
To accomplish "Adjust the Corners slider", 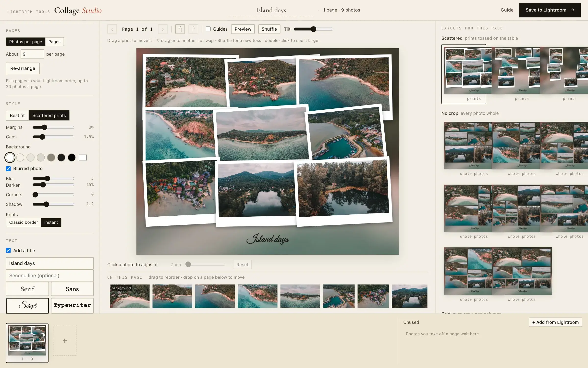I will point(53,195).
